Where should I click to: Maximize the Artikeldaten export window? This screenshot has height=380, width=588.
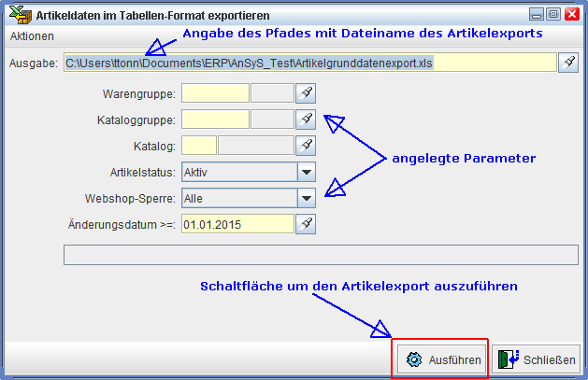coord(552,14)
